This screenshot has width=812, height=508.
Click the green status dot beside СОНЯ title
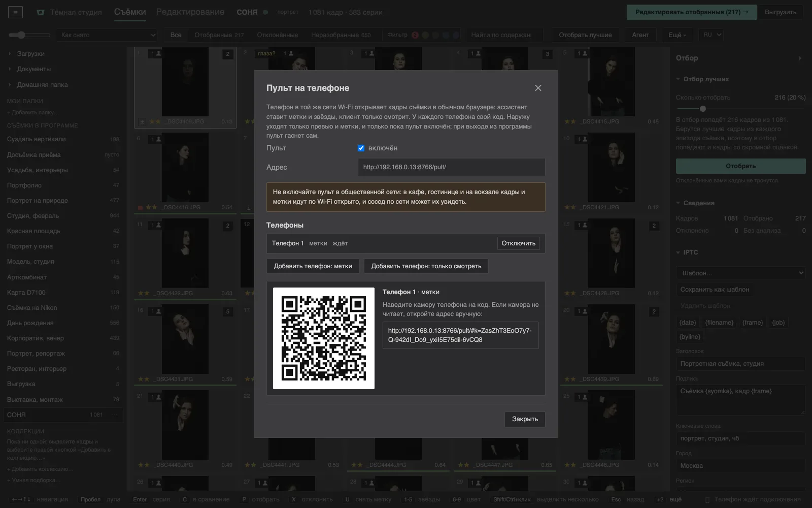tap(265, 12)
